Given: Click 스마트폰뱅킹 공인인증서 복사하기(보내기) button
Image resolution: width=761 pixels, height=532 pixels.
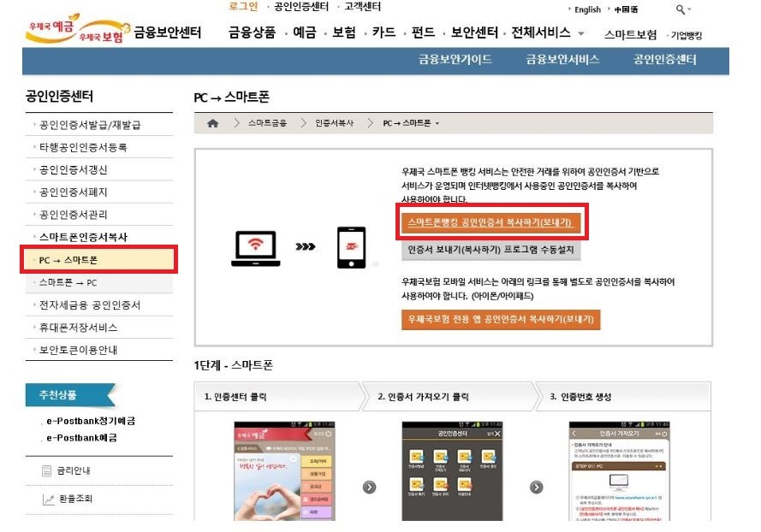Looking at the screenshot, I should pyautogui.click(x=490, y=222).
